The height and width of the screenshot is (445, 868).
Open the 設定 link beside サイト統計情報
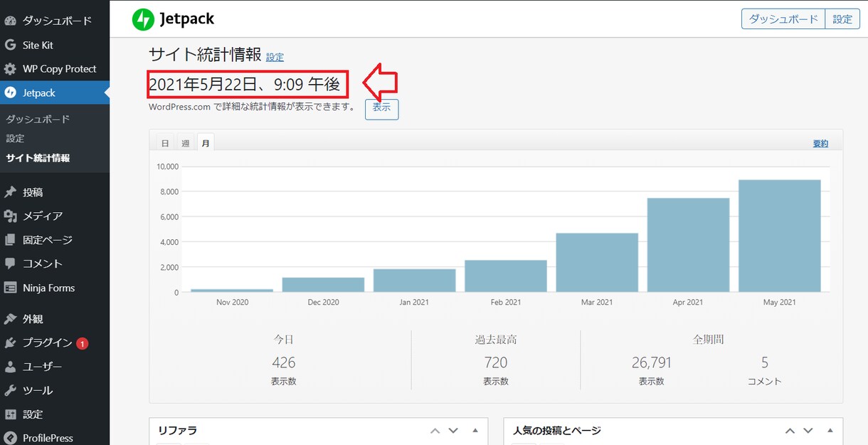pyautogui.click(x=275, y=57)
